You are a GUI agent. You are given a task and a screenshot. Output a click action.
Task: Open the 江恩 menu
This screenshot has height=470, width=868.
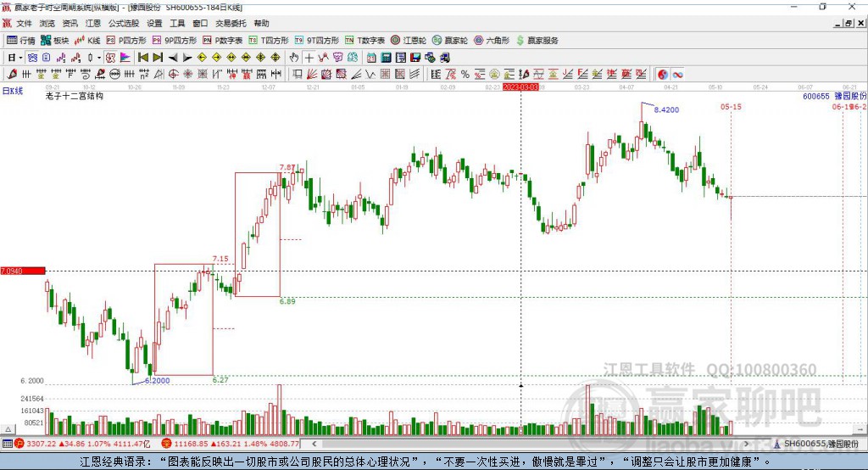(93, 23)
